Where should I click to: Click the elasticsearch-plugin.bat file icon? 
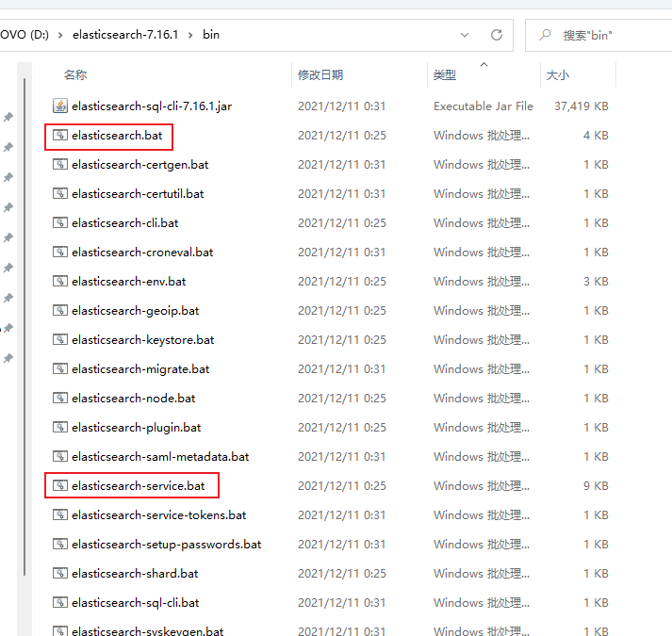[60, 427]
